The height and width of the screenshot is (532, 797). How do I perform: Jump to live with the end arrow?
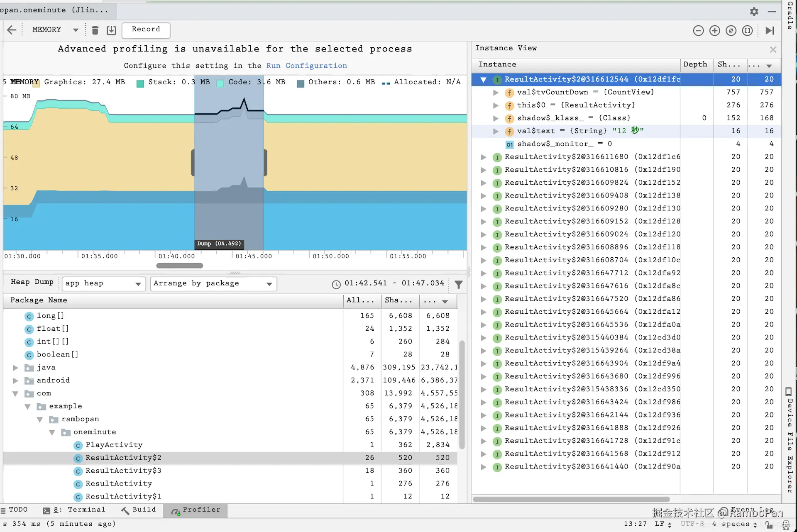coord(769,31)
